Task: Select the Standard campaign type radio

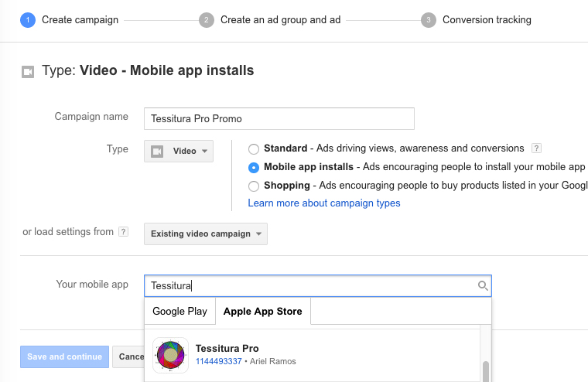Action: pyautogui.click(x=254, y=148)
